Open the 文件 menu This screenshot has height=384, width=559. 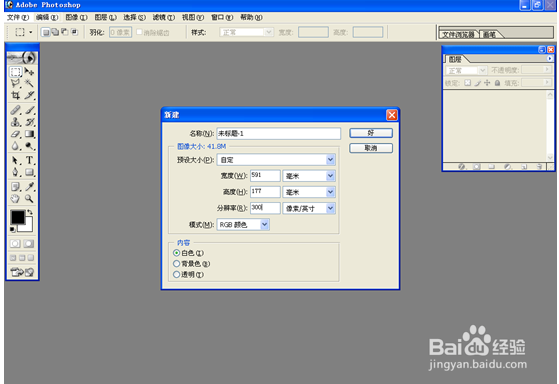pyautogui.click(x=18, y=17)
